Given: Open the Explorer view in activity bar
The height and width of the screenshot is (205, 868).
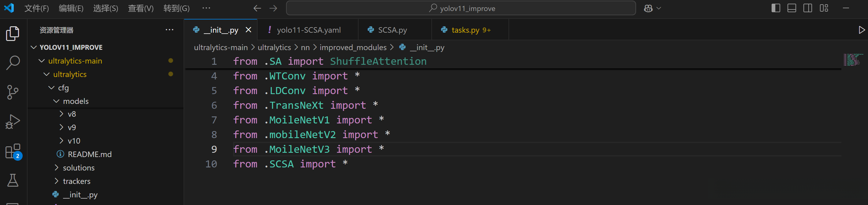Looking at the screenshot, I should click(13, 33).
